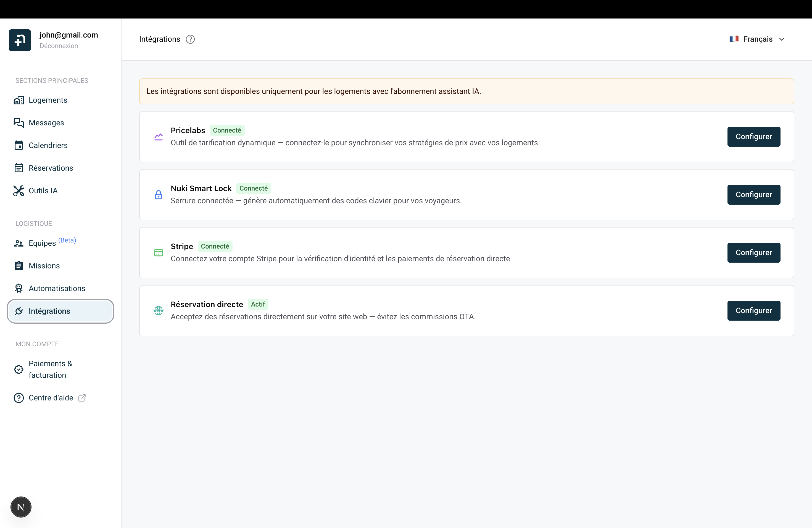Image resolution: width=812 pixels, height=528 pixels.
Task: Go to Missions page
Action: pyautogui.click(x=60, y=266)
